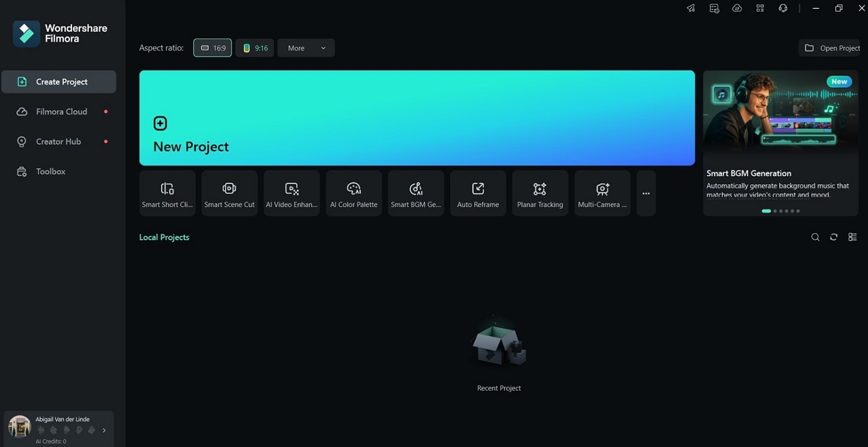Screen dimensions: 868x447
Task: Expand the More aspect ratio dropdown
Action: pyautogui.click(x=306, y=48)
